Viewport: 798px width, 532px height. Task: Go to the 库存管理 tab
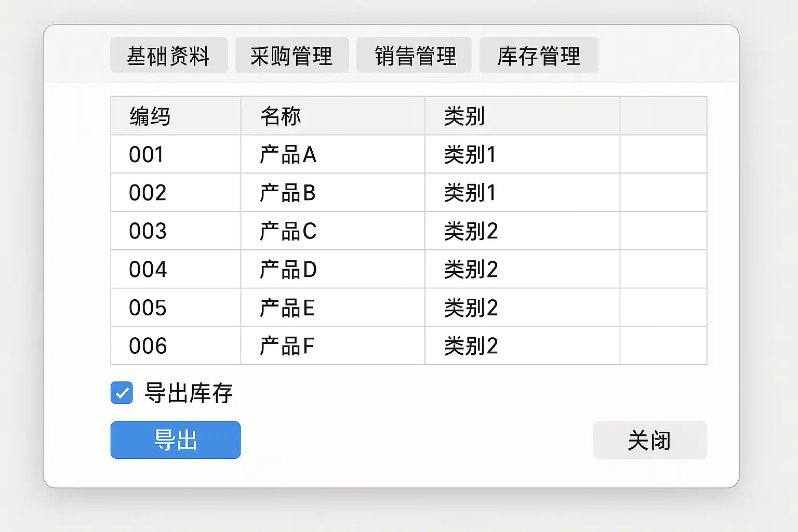[x=539, y=56]
